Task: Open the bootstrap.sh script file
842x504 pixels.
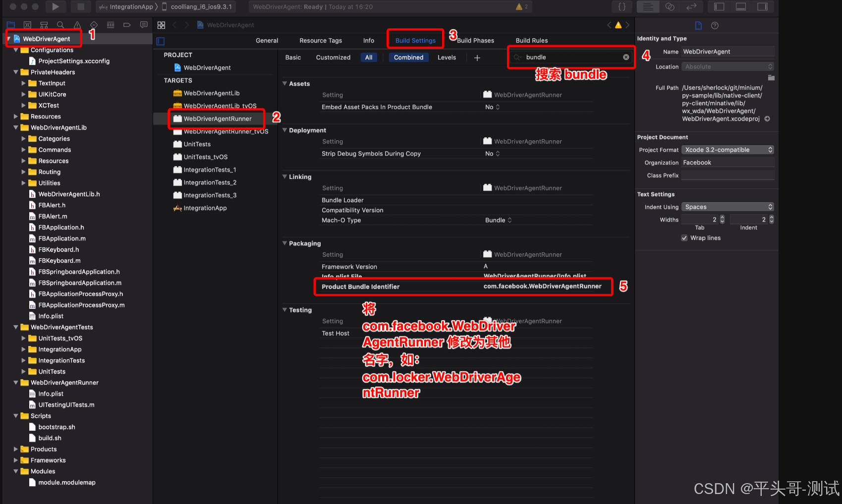Action: tap(56, 427)
